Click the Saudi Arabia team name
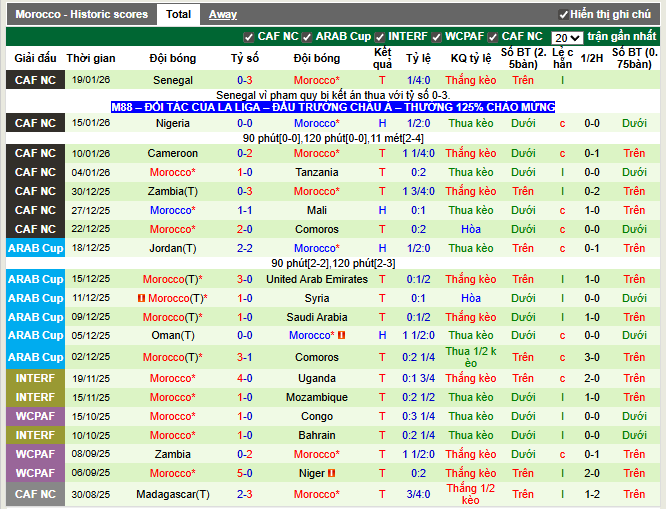Screen dimensions: 667x509 click(x=317, y=317)
